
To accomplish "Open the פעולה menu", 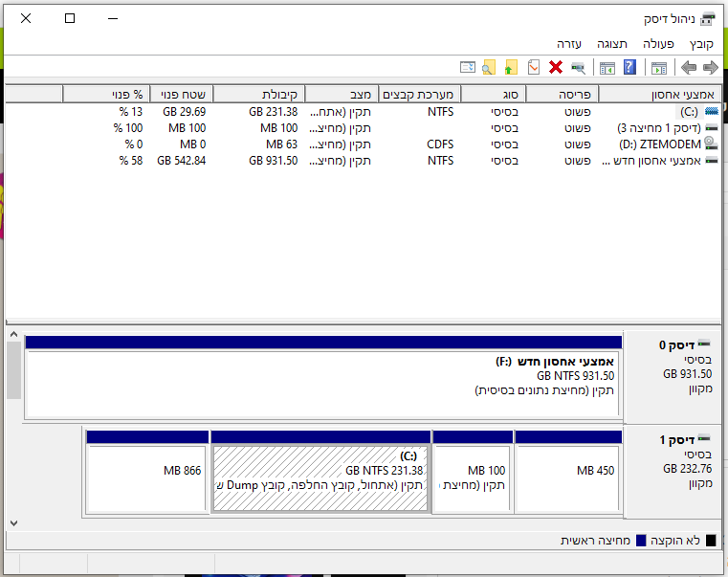I will pos(658,44).
